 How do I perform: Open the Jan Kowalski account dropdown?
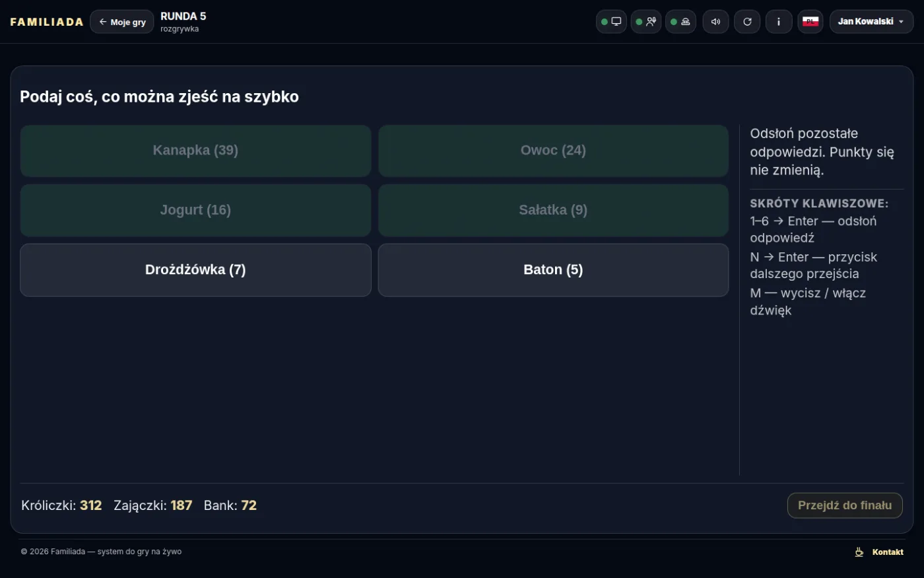click(871, 22)
